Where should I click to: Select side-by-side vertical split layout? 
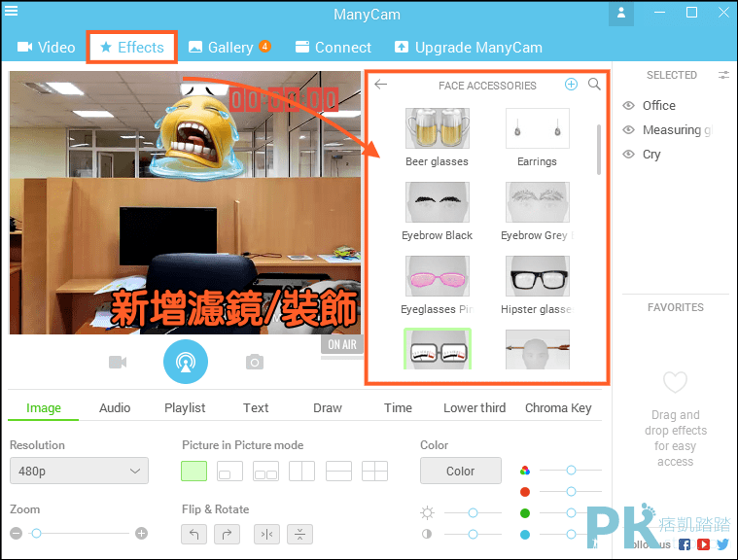click(x=301, y=472)
